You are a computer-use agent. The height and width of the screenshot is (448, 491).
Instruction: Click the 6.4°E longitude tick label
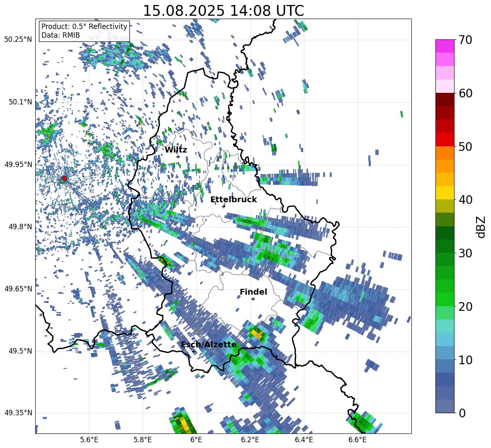[x=304, y=440]
